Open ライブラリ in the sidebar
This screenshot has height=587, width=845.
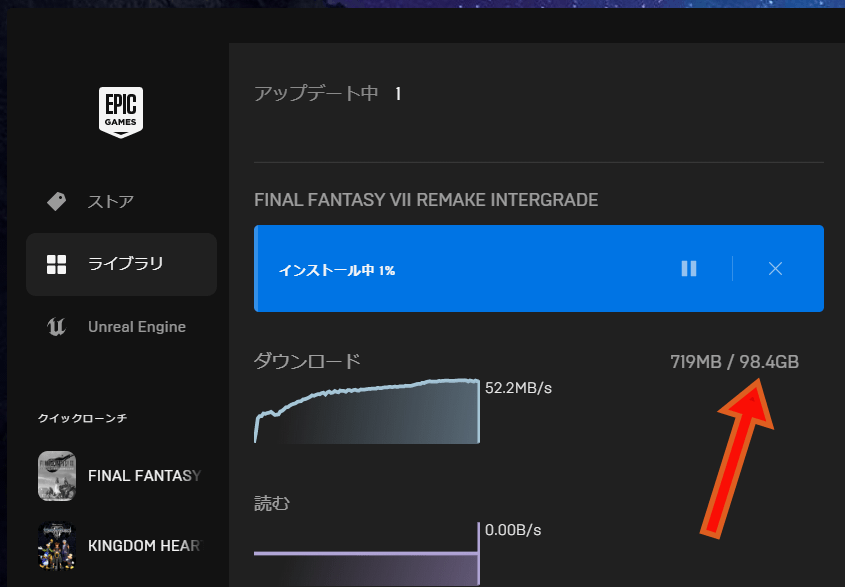click(x=121, y=264)
